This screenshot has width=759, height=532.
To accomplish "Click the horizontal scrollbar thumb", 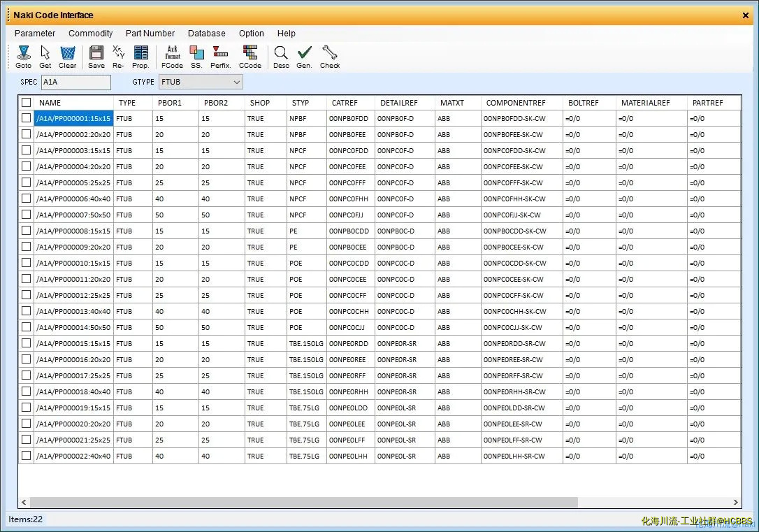I will pyautogui.click(x=304, y=502).
